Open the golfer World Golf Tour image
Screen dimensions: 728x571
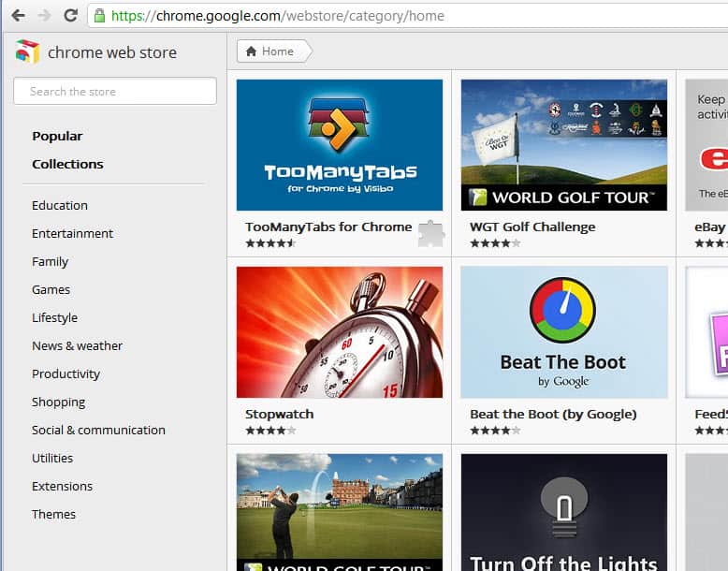pos(340,512)
